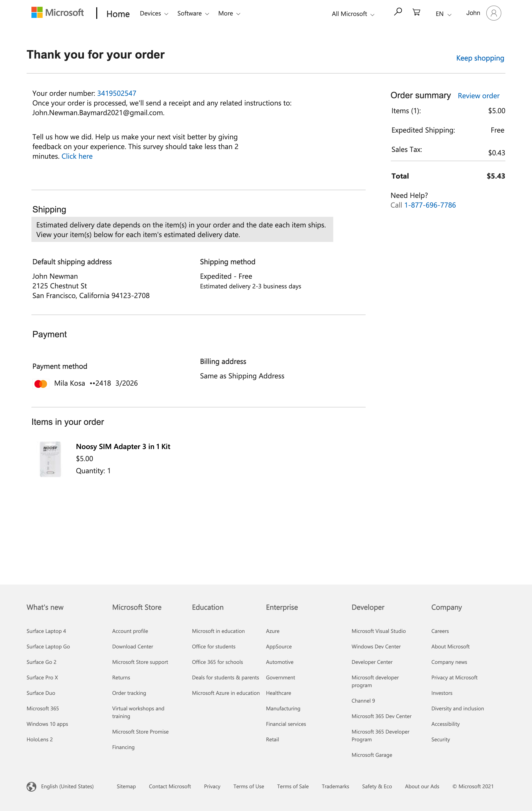Call the 1-877-696-7786 help number
This screenshot has height=811, width=532.
pyautogui.click(x=430, y=205)
